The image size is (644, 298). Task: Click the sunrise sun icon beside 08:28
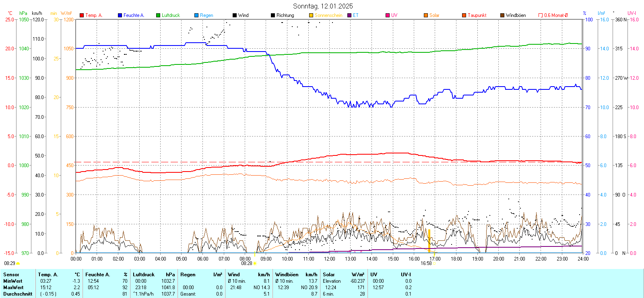click(x=255, y=263)
